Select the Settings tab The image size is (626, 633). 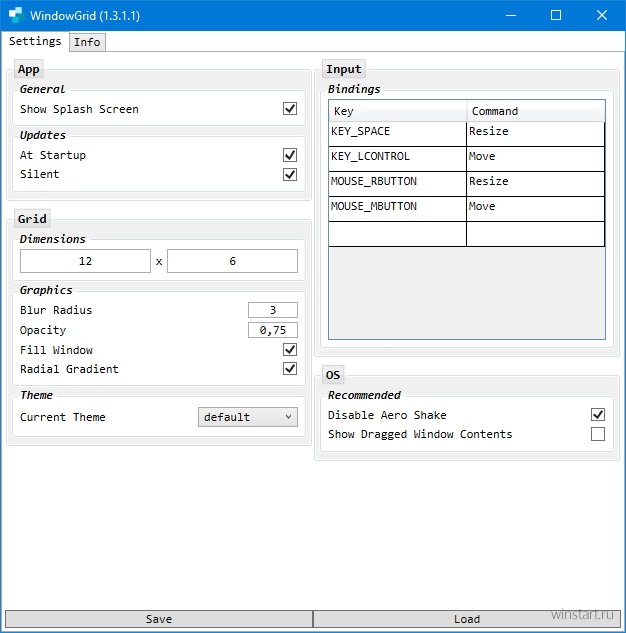(x=35, y=41)
